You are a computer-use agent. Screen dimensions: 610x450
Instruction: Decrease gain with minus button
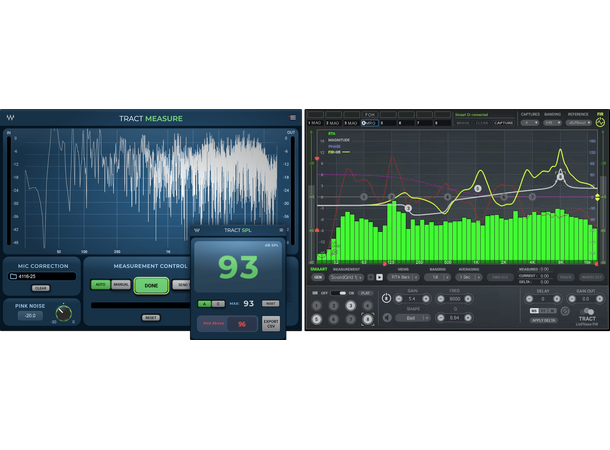[398, 299]
